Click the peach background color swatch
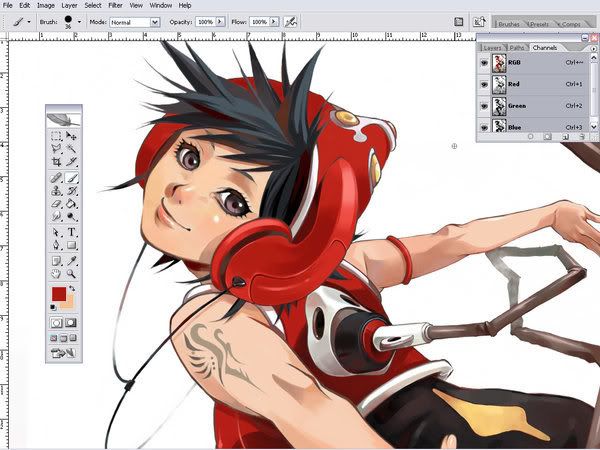 [x=69, y=303]
